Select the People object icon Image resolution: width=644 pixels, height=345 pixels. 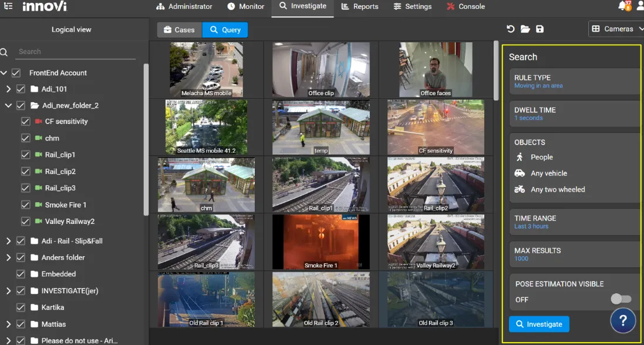click(x=520, y=157)
